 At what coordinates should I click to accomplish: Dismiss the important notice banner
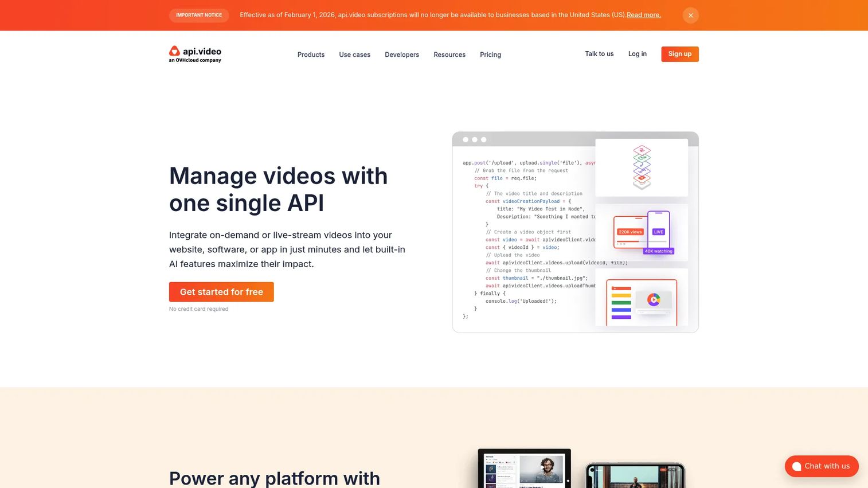pos(690,15)
